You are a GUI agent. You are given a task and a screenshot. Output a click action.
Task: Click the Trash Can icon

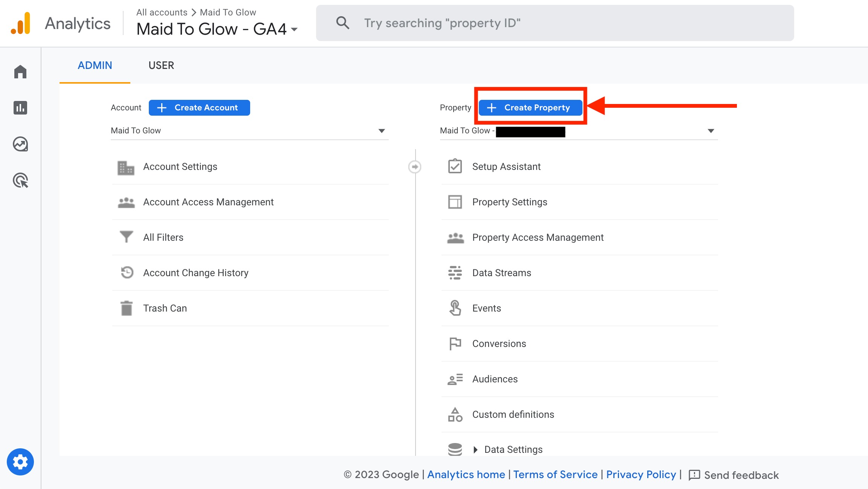tap(127, 308)
